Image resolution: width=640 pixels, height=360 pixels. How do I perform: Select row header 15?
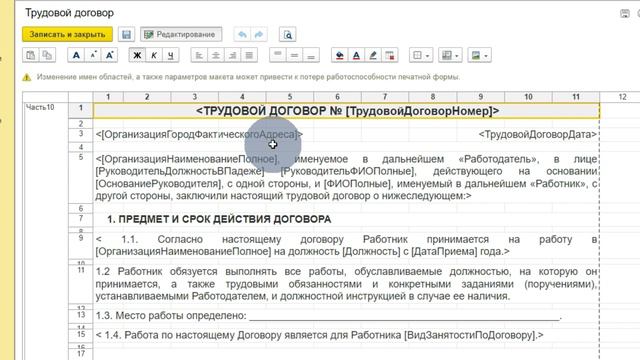[x=81, y=335]
